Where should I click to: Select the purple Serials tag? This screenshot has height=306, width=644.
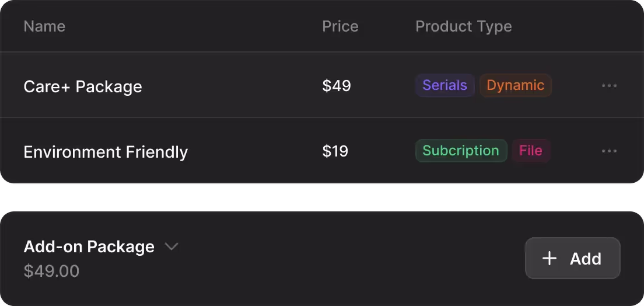pos(444,85)
